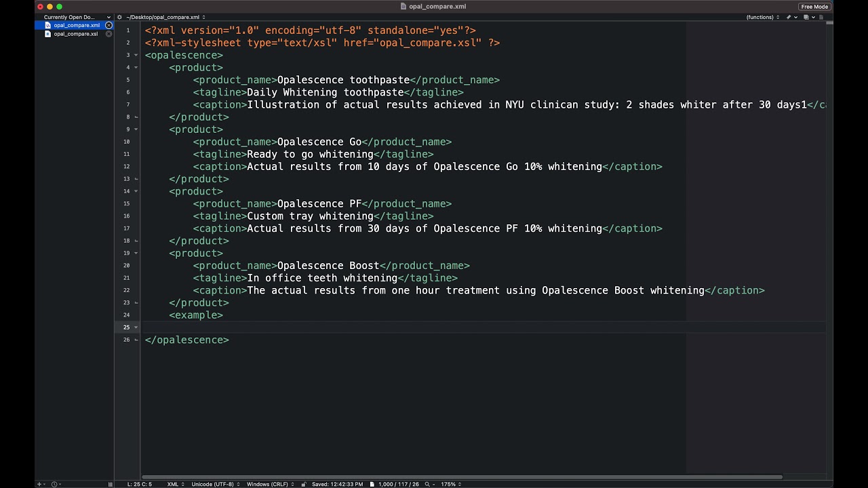This screenshot has width=868, height=488.
Task: Click line number 12 in the gutter
Action: [127, 167]
